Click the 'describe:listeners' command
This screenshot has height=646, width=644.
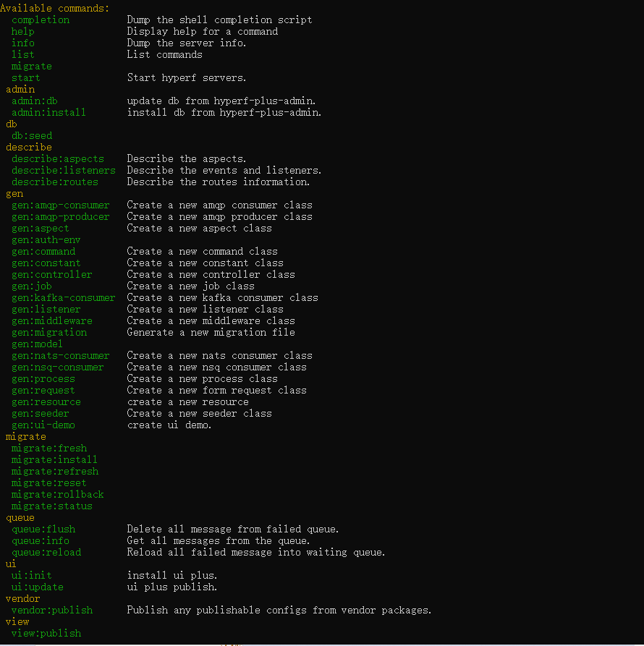[64, 170]
